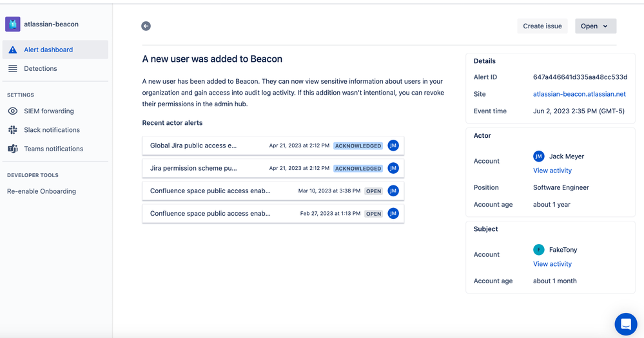Viewport: 644px width, 338px height.
Task: Open Mar 10 Confluence space public access alert
Action: pos(273,191)
